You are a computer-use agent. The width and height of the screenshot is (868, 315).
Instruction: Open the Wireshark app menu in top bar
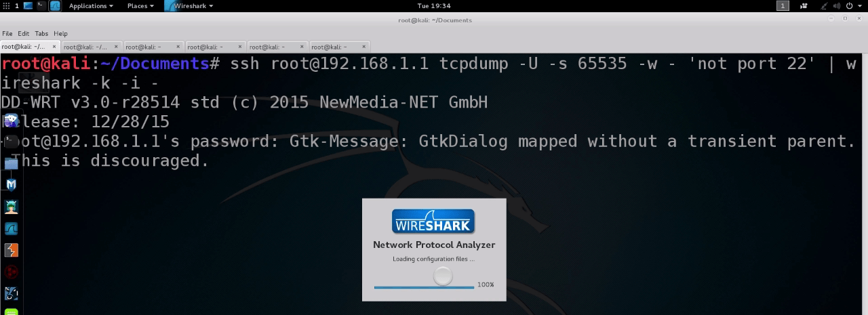189,5
